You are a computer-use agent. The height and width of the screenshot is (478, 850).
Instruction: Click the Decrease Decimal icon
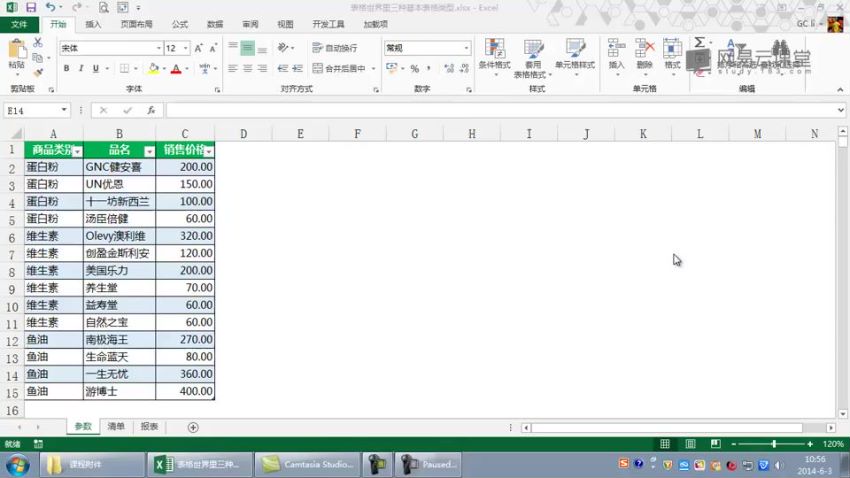(464, 68)
